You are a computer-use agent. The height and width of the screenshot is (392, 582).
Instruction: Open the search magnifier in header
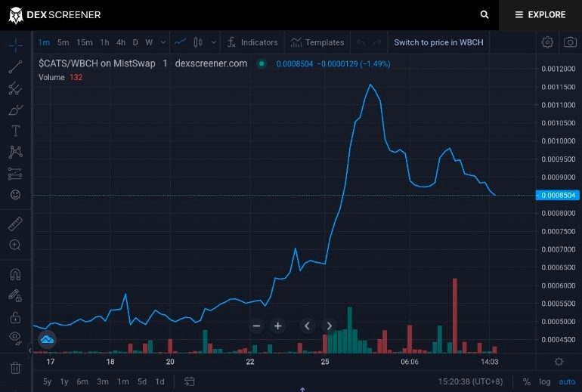click(x=484, y=15)
